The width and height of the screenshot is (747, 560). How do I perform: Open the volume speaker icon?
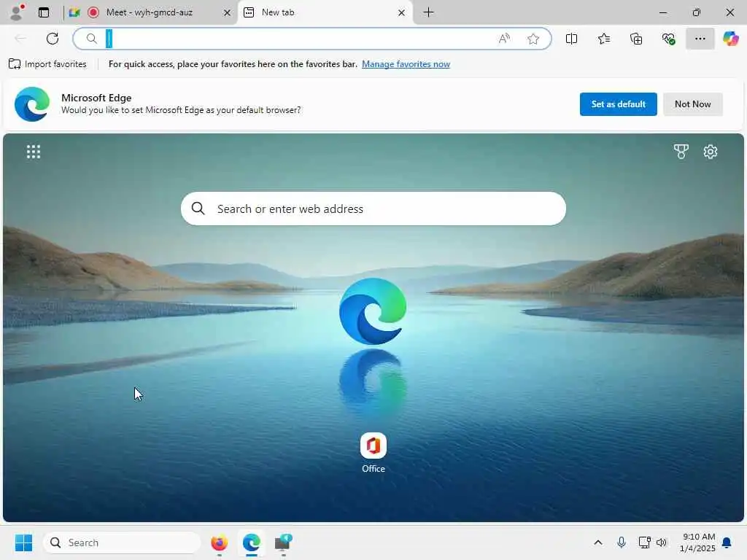(x=661, y=542)
